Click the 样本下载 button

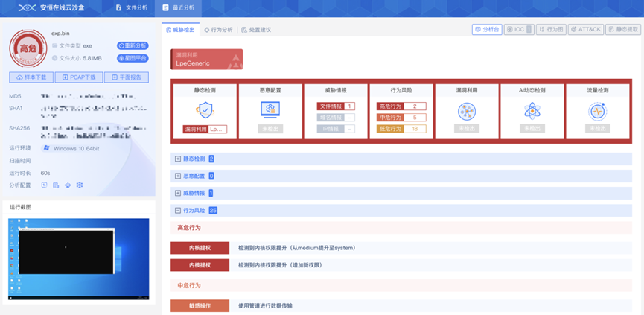pos(32,77)
